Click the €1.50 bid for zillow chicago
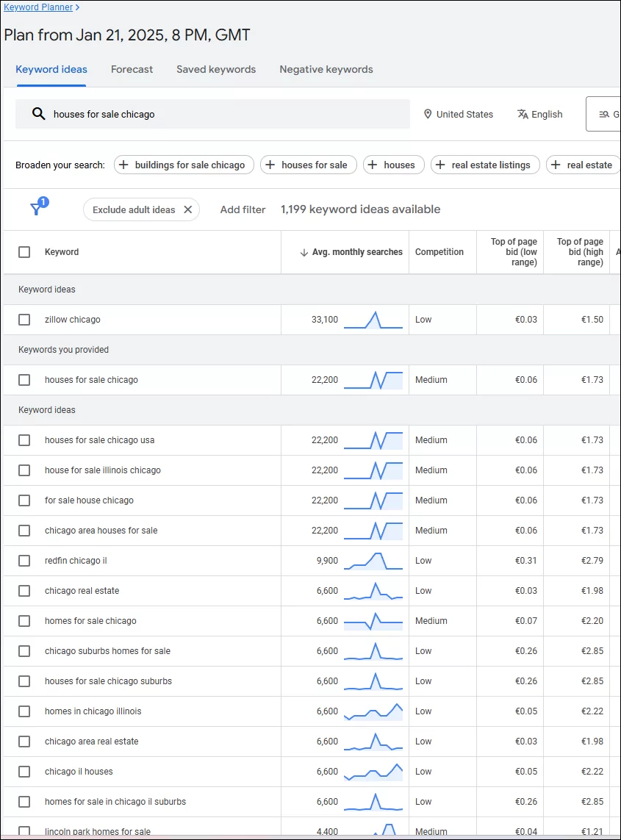The image size is (621, 840). point(592,320)
